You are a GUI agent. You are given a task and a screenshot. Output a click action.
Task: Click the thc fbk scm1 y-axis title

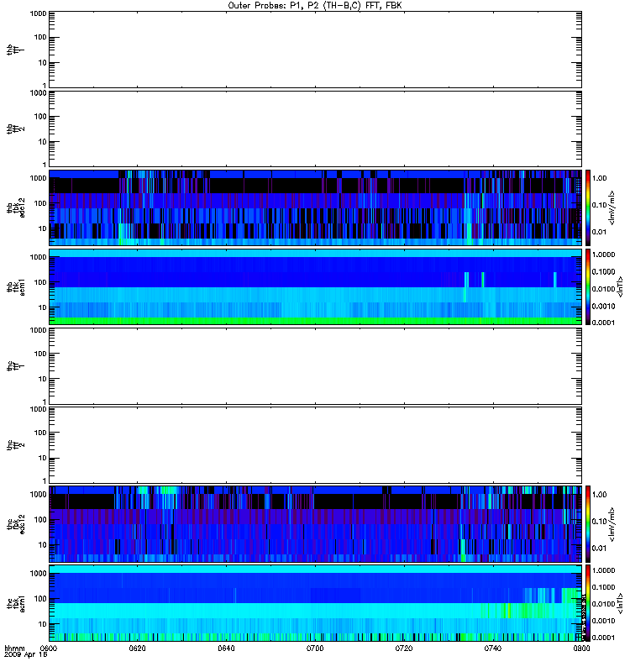[x=15, y=603]
